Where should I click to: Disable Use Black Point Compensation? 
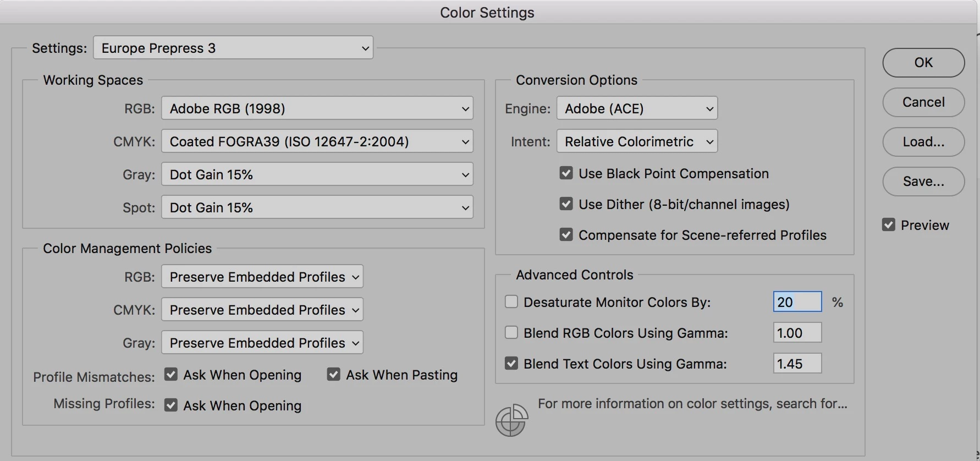tap(566, 173)
